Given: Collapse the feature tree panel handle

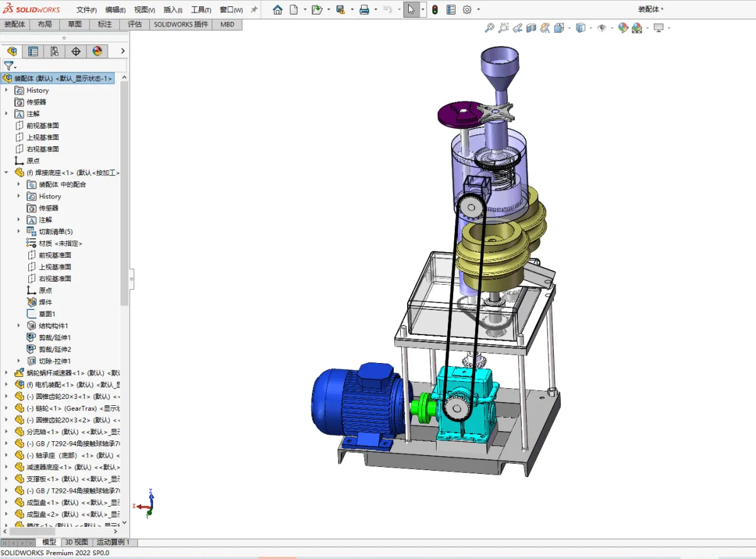Looking at the screenshot, I should click(x=132, y=278).
